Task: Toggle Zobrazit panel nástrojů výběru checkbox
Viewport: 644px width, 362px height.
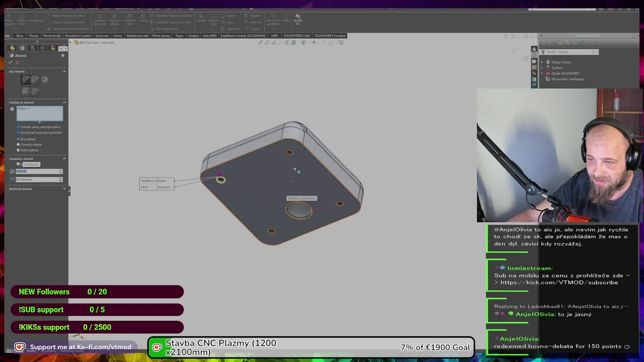Action: (x=18, y=127)
